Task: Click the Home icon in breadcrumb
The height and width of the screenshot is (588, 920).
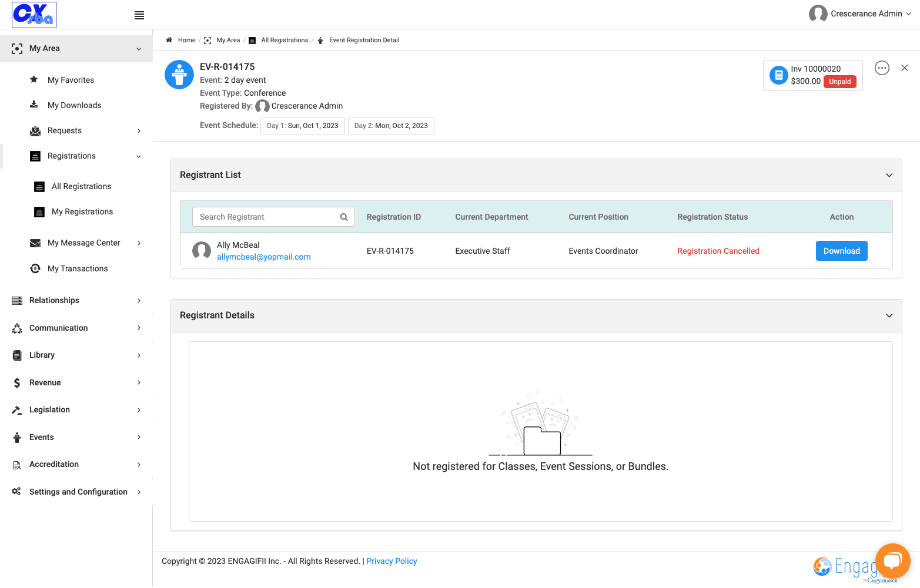Action: (x=169, y=40)
